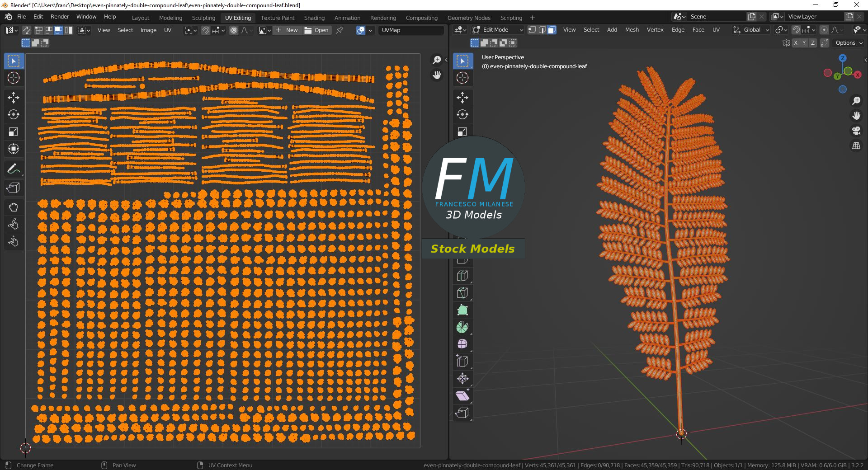Select the Relax tool in UV editor
This screenshot has width=868, height=470.
pyautogui.click(x=14, y=225)
